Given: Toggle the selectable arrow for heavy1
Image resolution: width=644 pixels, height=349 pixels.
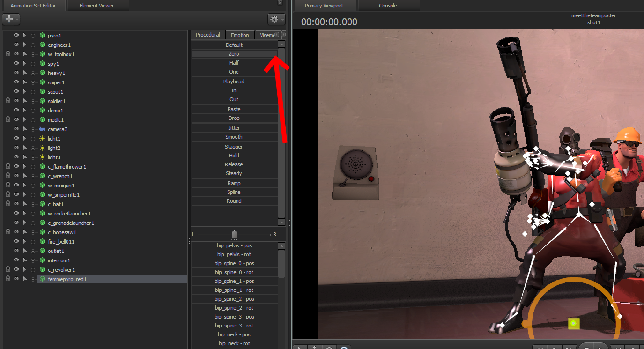Looking at the screenshot, I should click(25, 73).
